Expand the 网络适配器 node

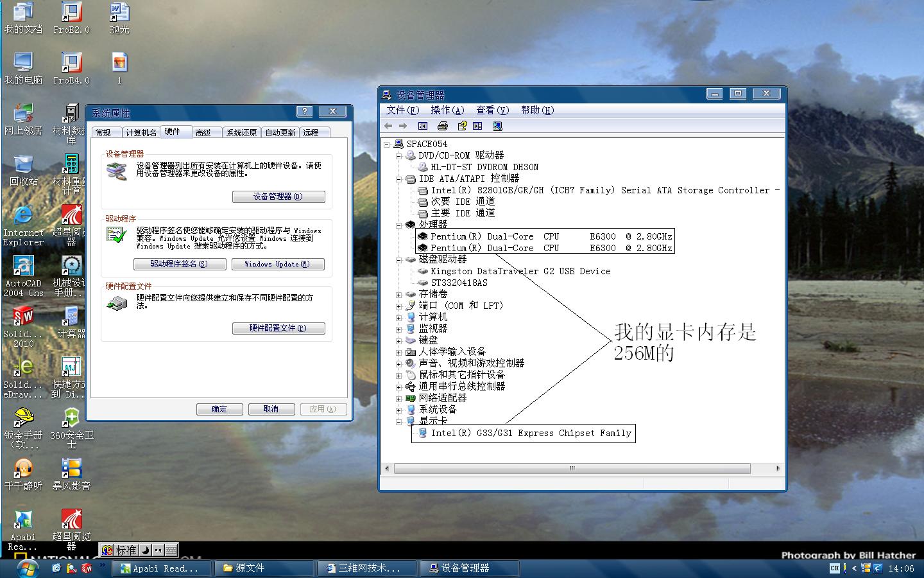click(398, 399)
